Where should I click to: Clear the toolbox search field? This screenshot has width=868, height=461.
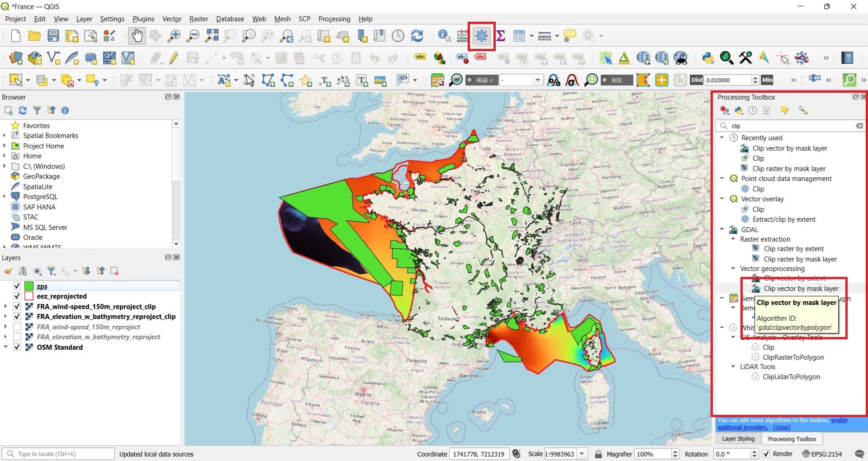pyautogui.click(x=859, y=126)
